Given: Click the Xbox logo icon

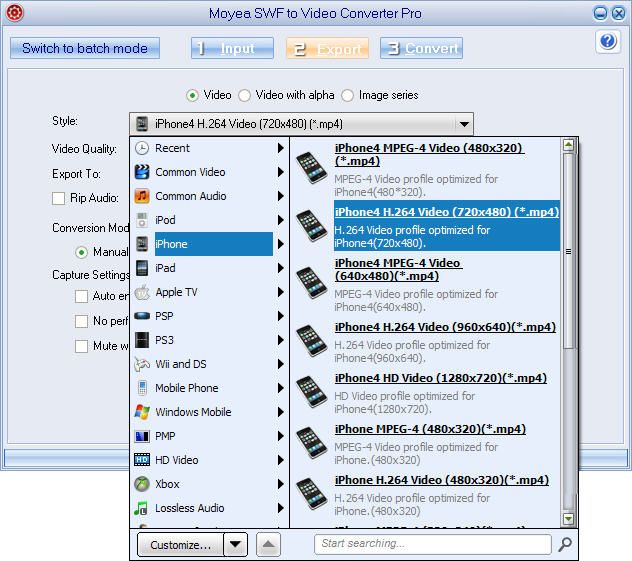Looking at the screenshot, I should 142,484.
